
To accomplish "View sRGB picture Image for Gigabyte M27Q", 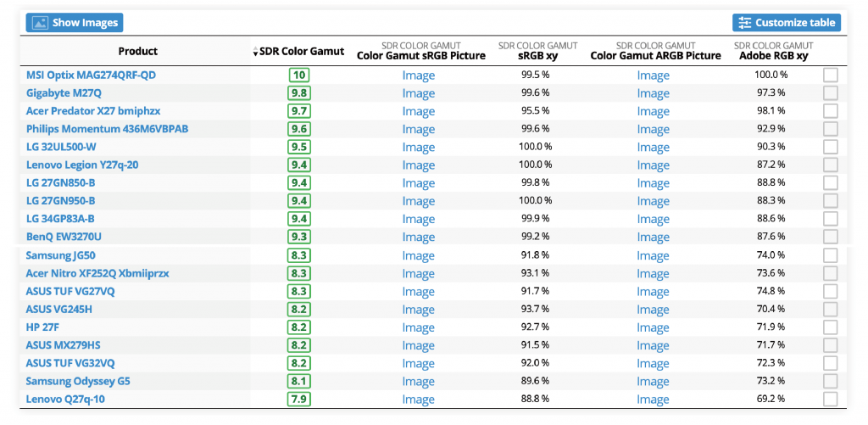I will click(x=418, y=93).
